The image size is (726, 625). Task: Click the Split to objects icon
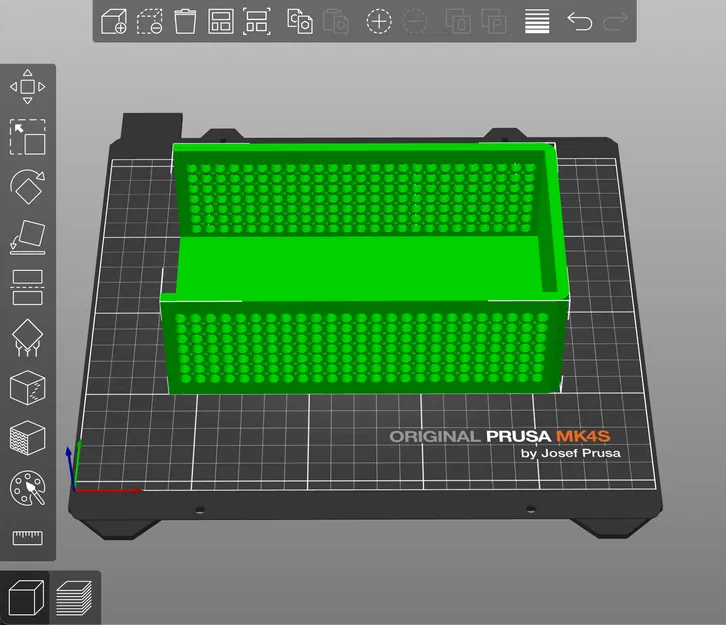[458, 21]
